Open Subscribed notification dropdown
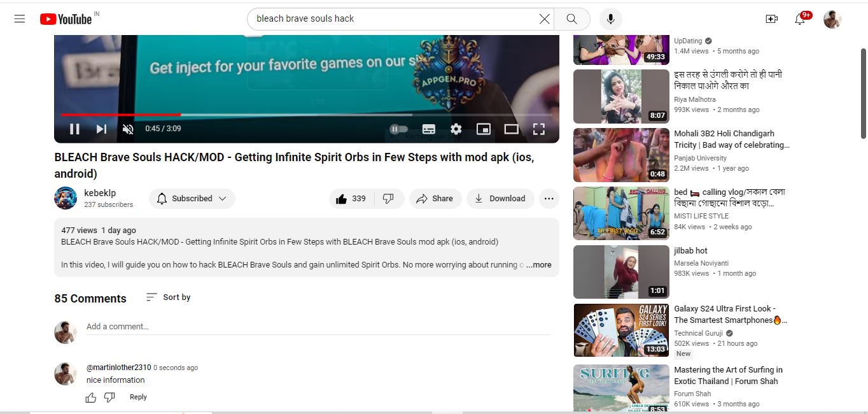Screen dimensions: 868x414 (192, 199)
